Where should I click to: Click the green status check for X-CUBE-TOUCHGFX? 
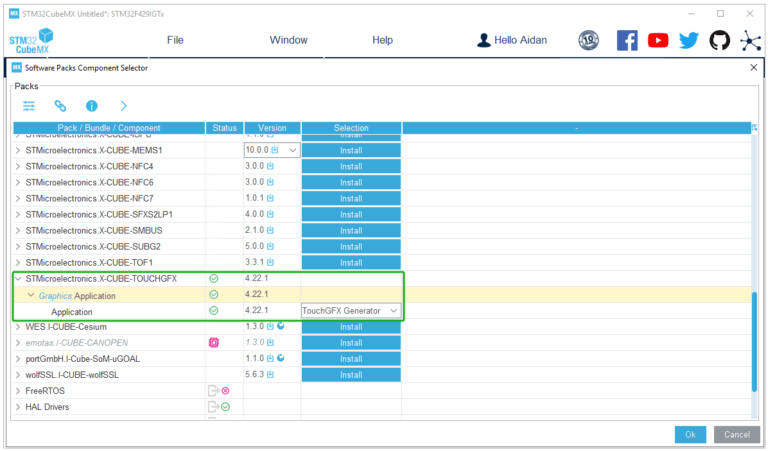[x=213, y=279]
